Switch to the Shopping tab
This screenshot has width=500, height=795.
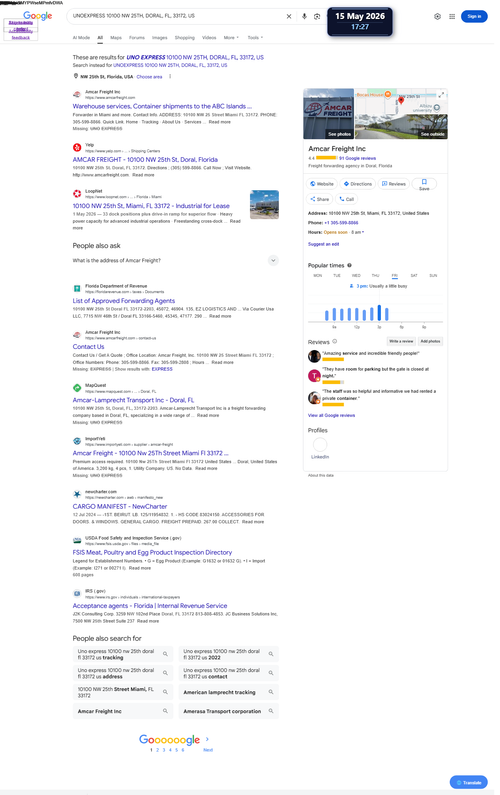tap(185, 38)
